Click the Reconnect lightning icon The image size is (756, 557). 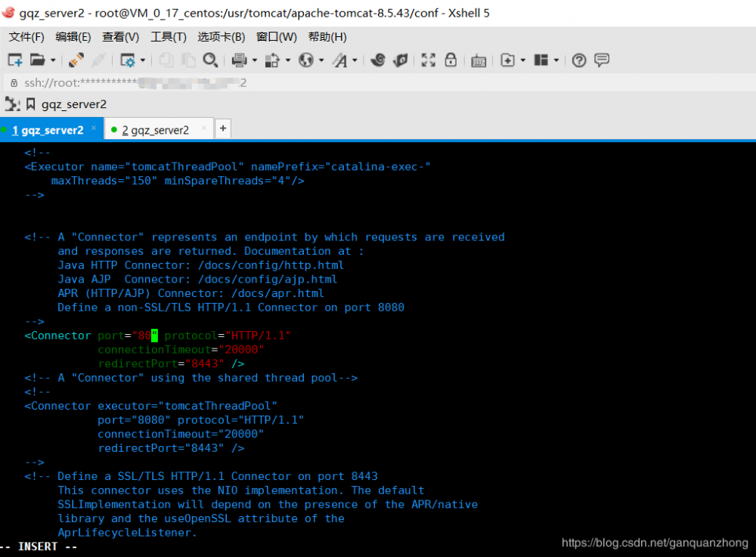coord(76,60)
